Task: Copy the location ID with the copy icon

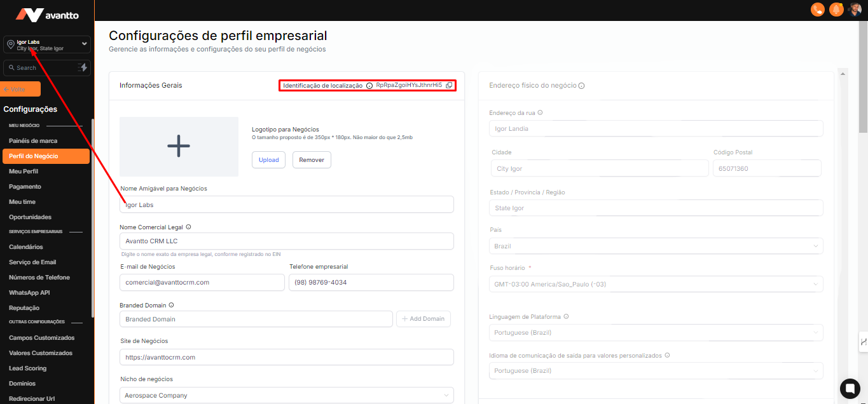Action: pyautogui.click(x=449, y=85)
